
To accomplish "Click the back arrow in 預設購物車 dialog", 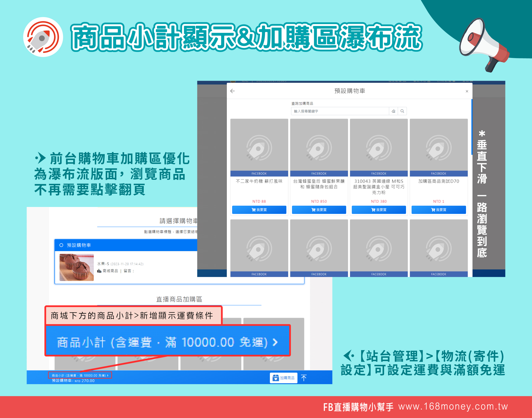I will coord(232,91).
